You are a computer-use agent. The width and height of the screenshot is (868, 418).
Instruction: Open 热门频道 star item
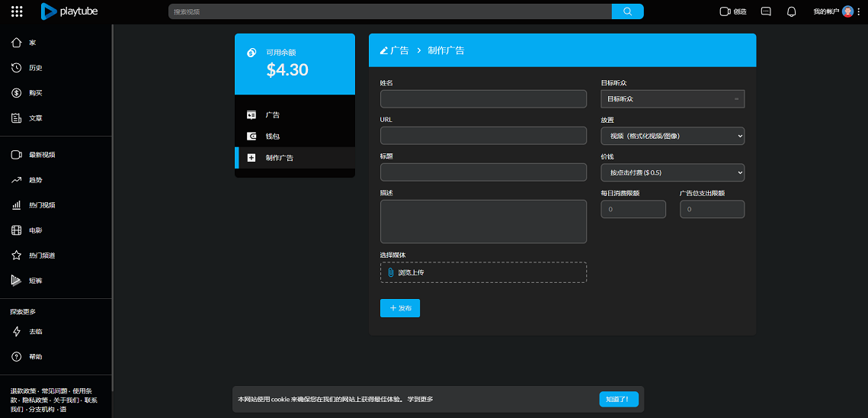(x=41, y=256)
